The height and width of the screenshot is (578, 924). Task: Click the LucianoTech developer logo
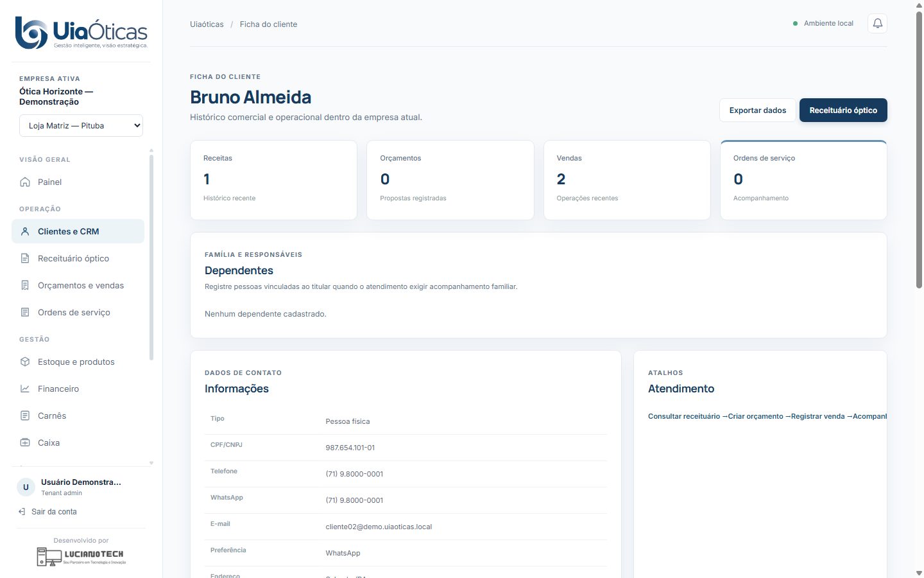[x=81, y=556]
